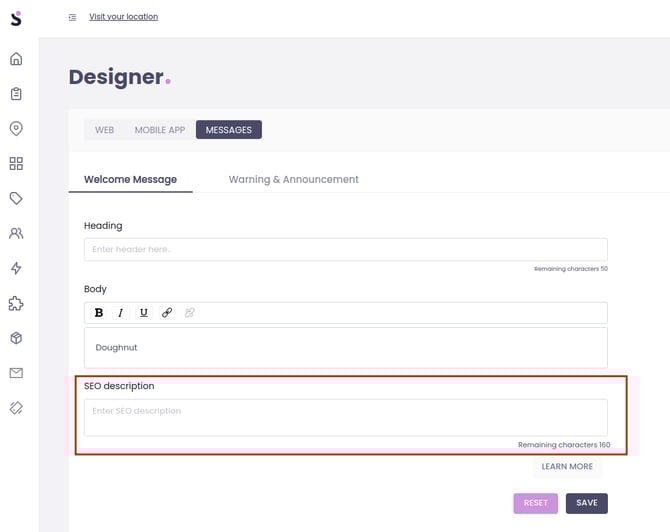Click the home icon in sidebar

click(x=16, y=59)
